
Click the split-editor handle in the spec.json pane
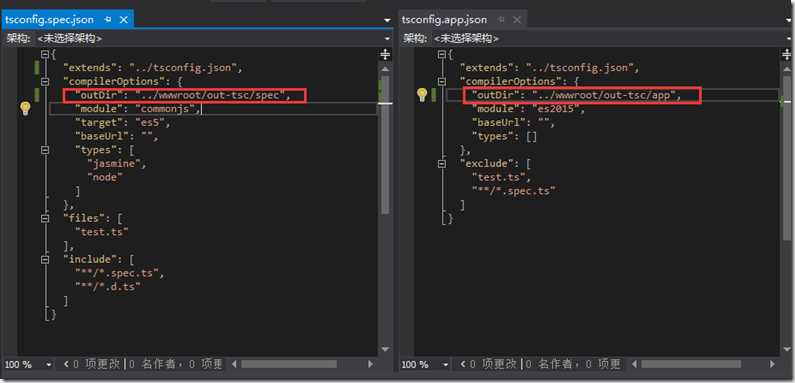point(385,54)
